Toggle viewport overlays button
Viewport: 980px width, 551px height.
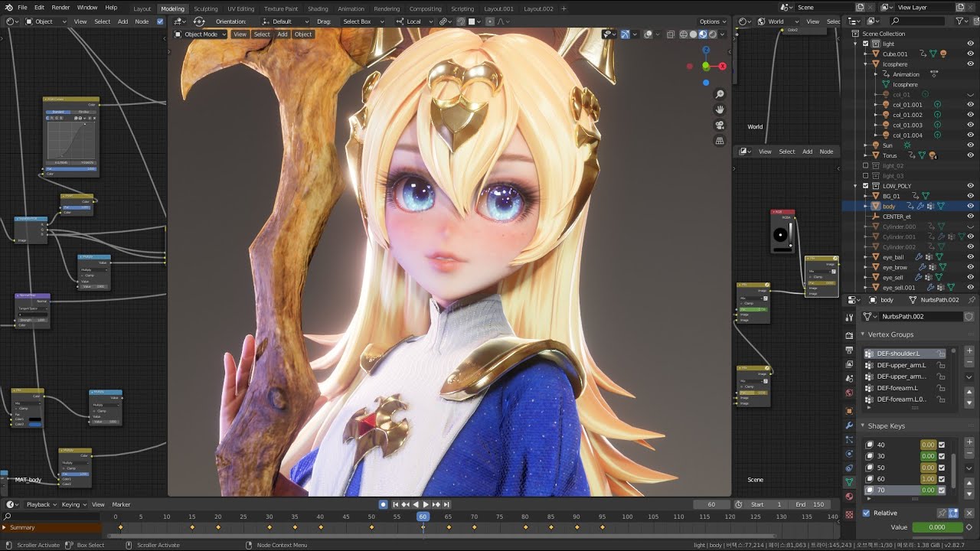click(648, 34)
